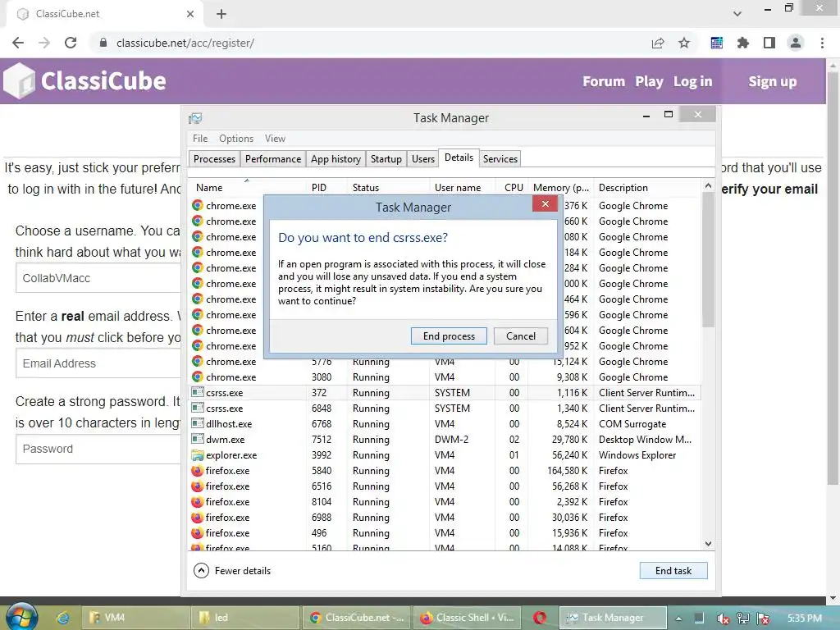
Task: Click the username field containing CollabVMacc
Action: pyautogui.click(x=98, y=278)
